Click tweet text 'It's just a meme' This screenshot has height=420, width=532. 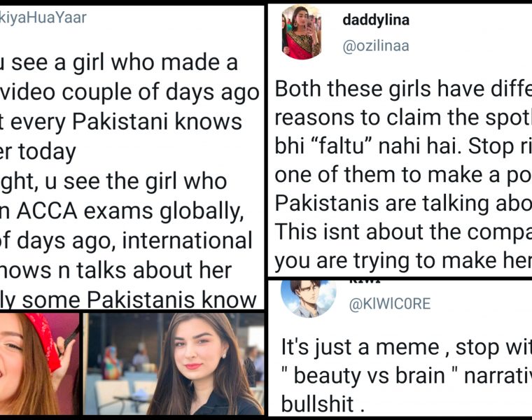tap(407, 347)
